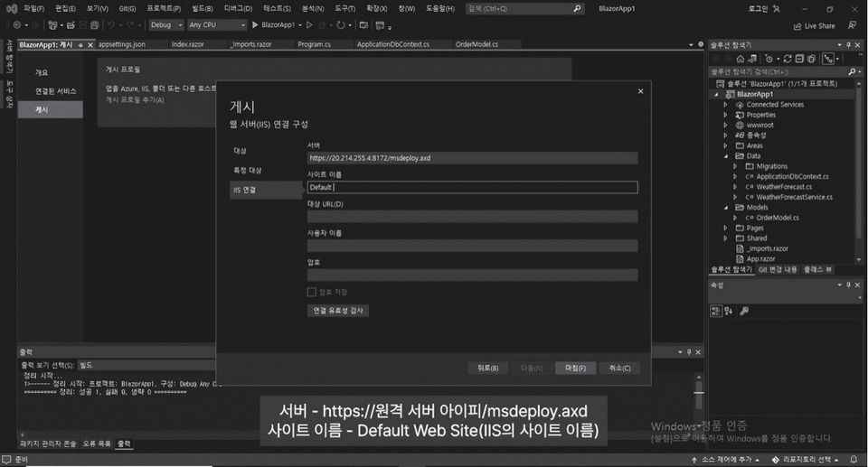Click the undo arrow in toolbar
The width and height of the screenshot is (868, 467).
[x=110, y=25]
